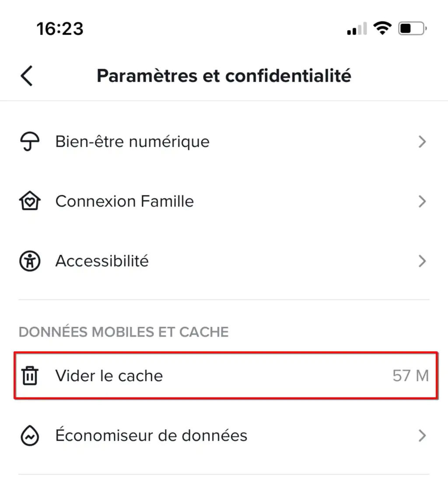Tap the back arrow at top left
Image resolution: width=448 pixels, height=483 pixels.
26,75
